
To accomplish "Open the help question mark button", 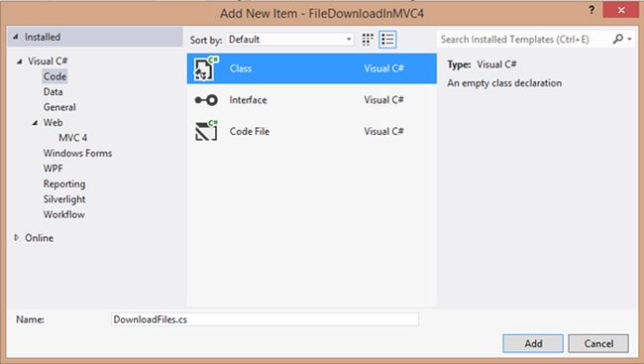I will click(591, 10).
